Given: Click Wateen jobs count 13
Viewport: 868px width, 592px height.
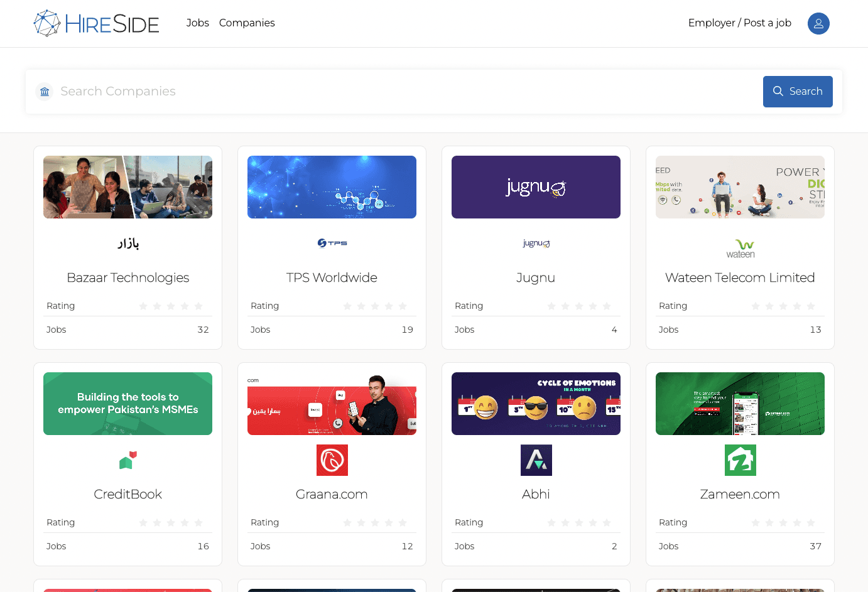Looking at the screenshot, I should (x=815, y=330).
